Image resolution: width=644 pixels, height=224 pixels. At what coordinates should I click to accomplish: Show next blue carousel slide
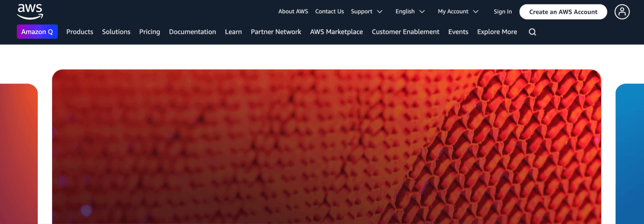(x=630, y=154)
